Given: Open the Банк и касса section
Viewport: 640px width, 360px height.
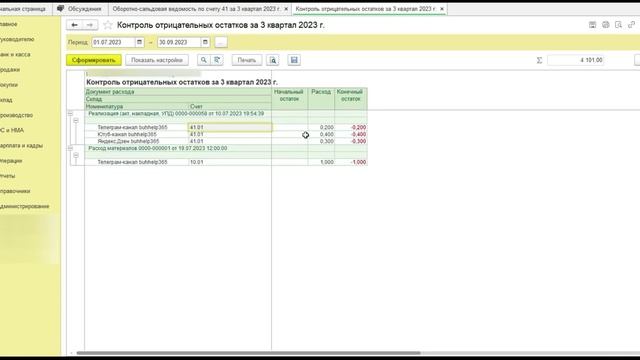Looking at the screenshot, I should click(x=15, y=54).
